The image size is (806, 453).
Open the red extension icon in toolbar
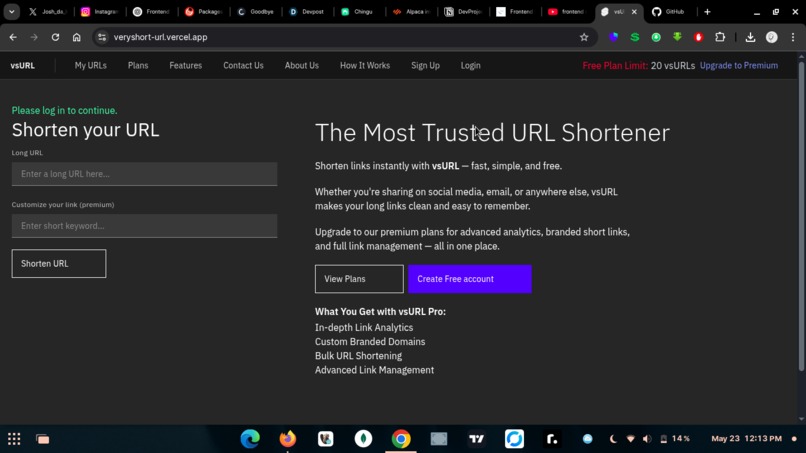point(699,37)
